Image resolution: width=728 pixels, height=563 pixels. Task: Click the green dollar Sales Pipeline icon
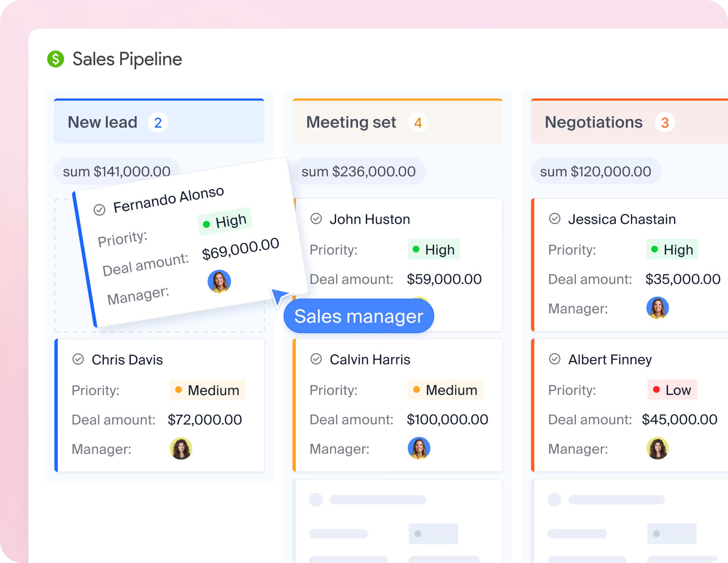pos(56,59)
